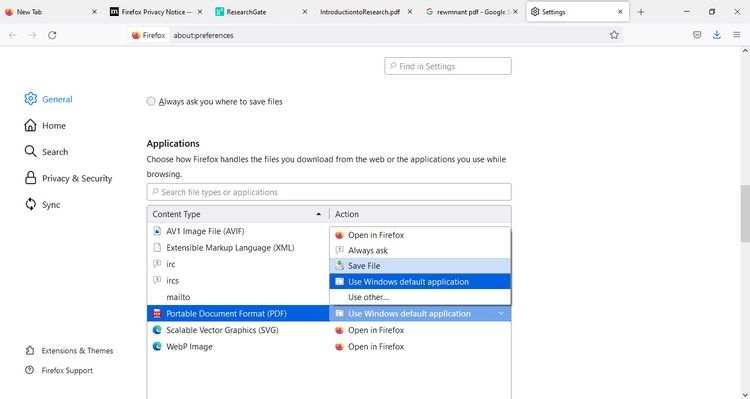Viewport: 750px width, 399px height.
Task: Click the forward navigation arrow
Action: [x=32, y=35]
